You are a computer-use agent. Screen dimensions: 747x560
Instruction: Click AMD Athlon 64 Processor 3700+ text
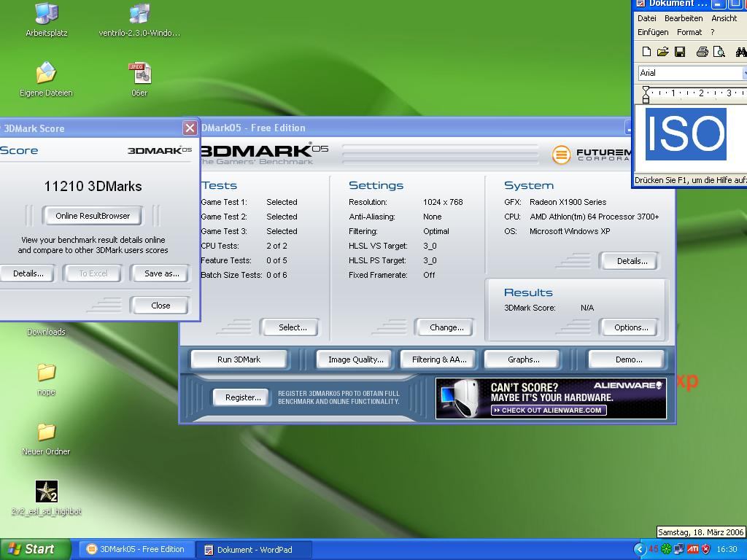[x=594, y=217]
